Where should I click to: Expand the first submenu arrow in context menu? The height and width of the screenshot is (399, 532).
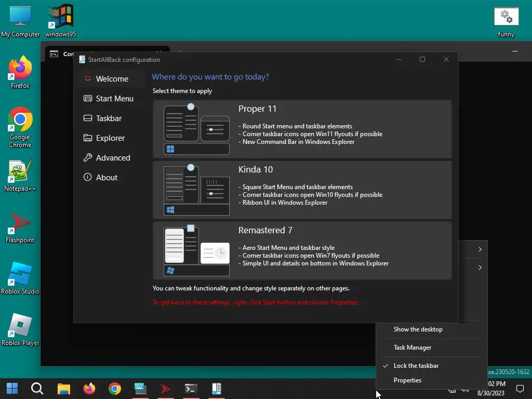(x=480, y=249)
